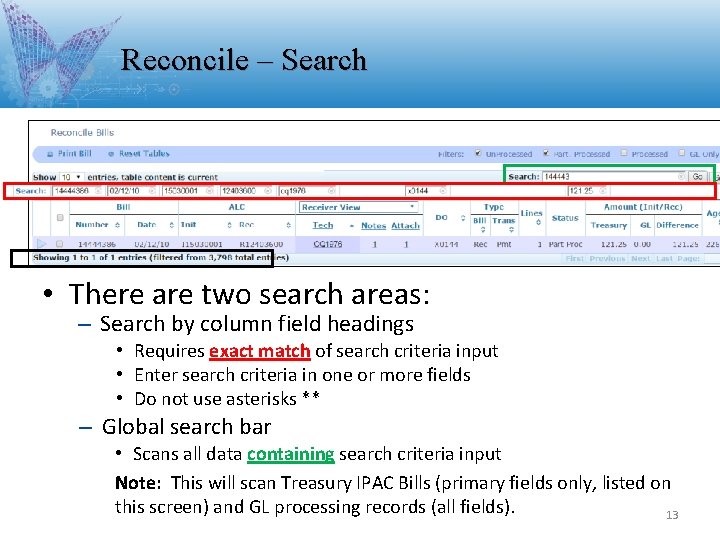720x540 pixels.
Task: Click the X0144 DO cell
Action: (x=446, y=244)
